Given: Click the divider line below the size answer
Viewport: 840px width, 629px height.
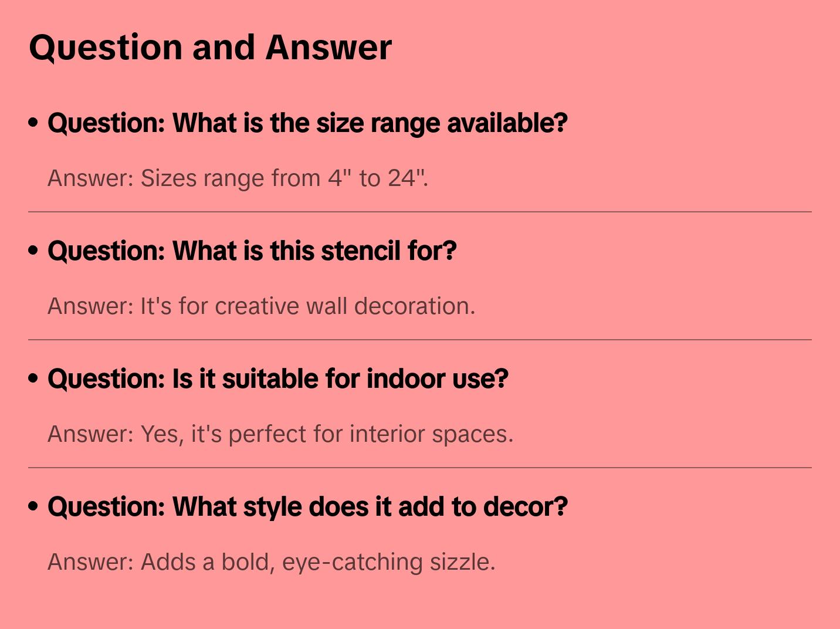Looking at the screenshot, I should point(420,212).
